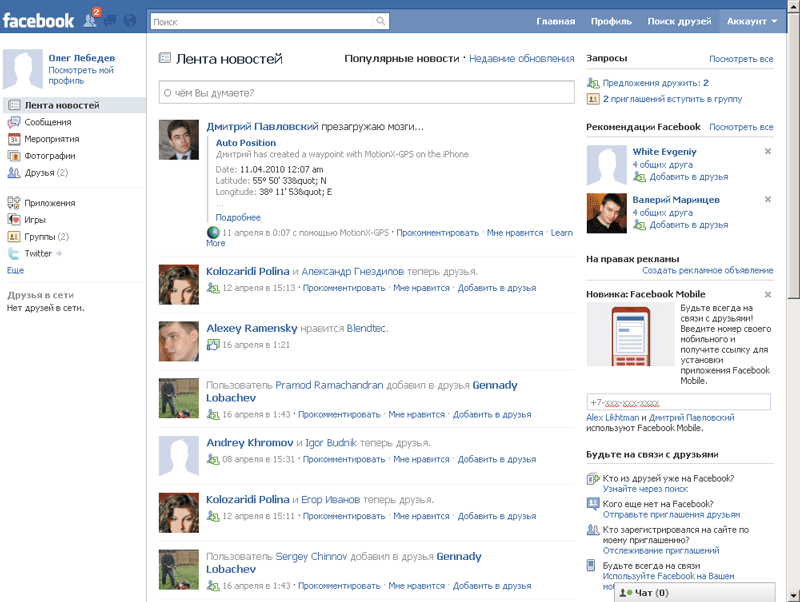This screenshot has height=602, width=800.
Task: Click Отследивание приглашений link
Action: pos(661,550)
